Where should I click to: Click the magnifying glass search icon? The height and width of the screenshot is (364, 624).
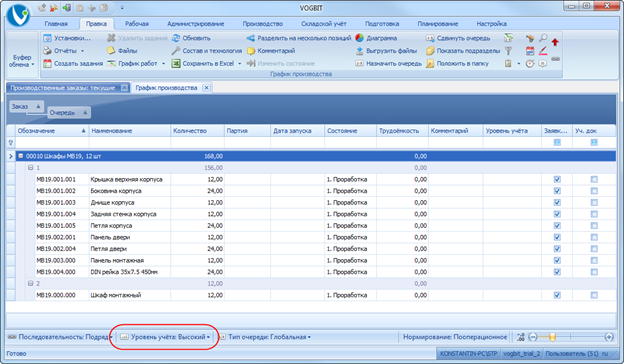tap(543, 38)
